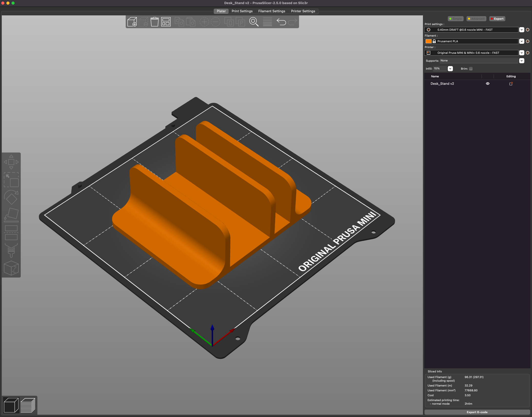Switch to sliced layers preview view
The width and height of the screenshot is (532, 417).
pyautogui.click(x=28, y=405)
